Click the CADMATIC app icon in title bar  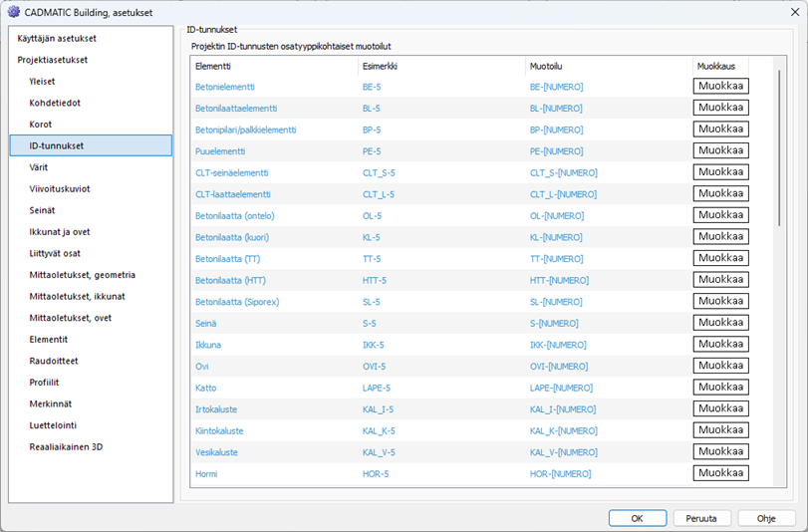pos(13,12)
